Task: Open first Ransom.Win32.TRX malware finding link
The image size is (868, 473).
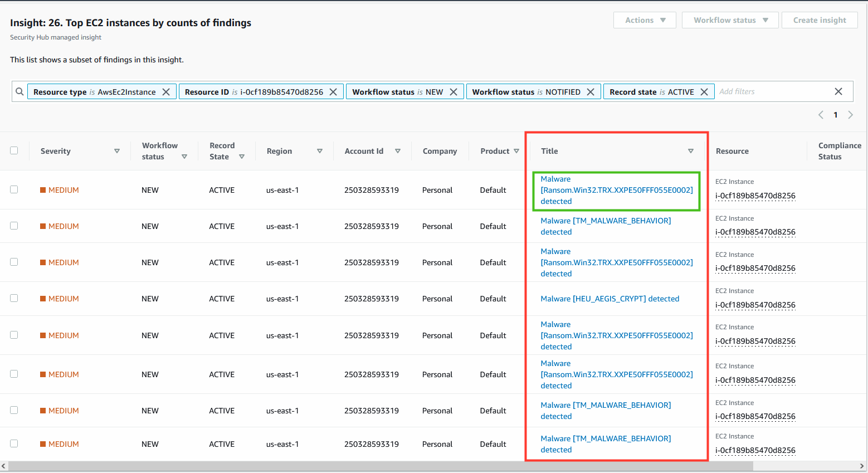Action: point(617,190)
